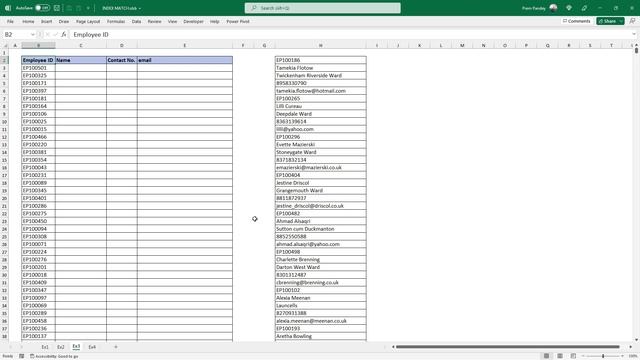Click the Undo icon

click(x=69, y=8)
